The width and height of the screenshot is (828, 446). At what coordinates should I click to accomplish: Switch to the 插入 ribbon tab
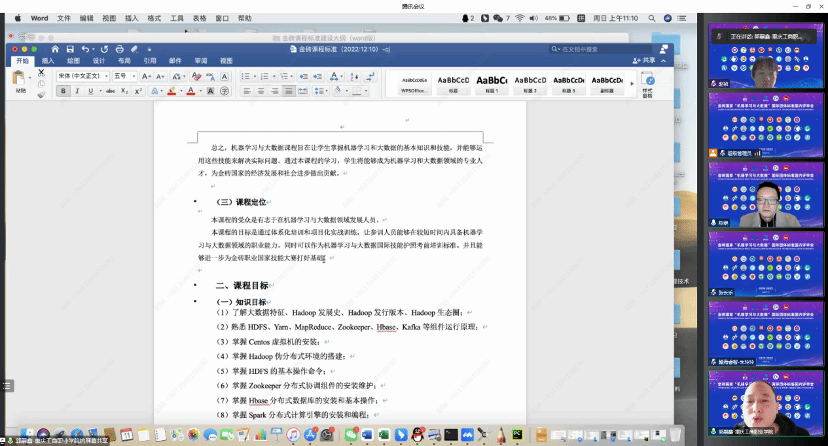48,60
